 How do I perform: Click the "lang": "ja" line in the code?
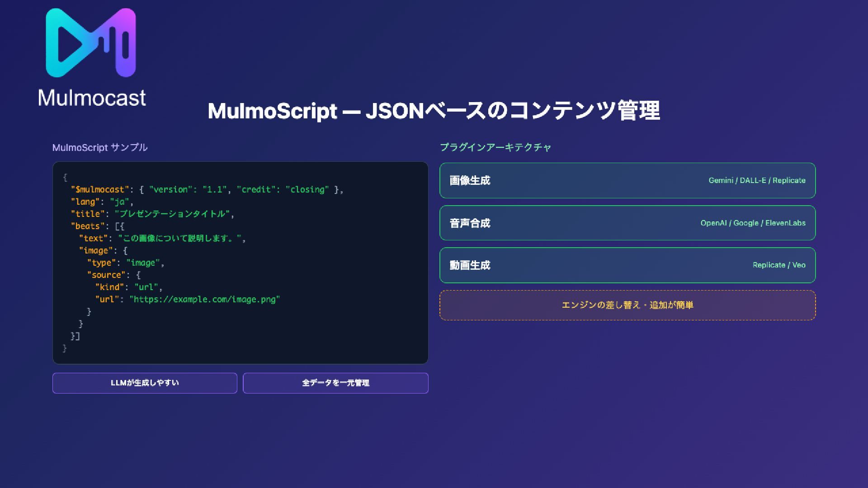[x=102, y=202]
